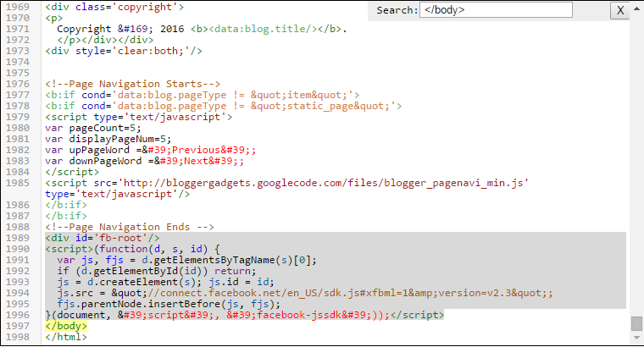This screenshot has height=347, width=644.
Task: Click the <script type='text/javascript'> line 1979
Action: click(138, 117)
